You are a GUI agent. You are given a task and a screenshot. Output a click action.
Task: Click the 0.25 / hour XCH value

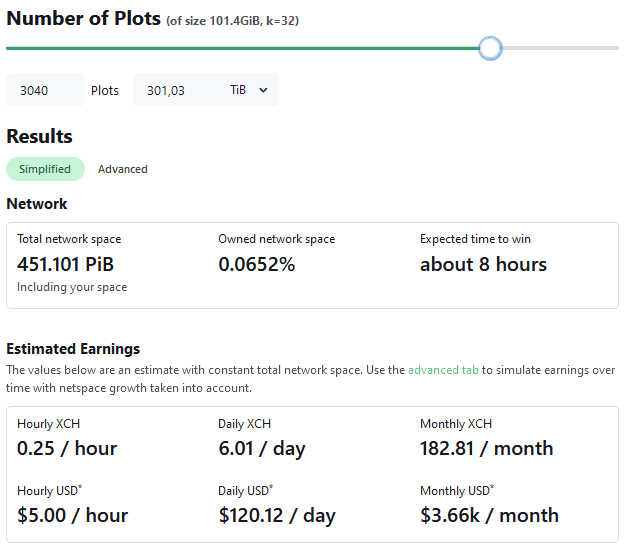pyautogui.click(x=67, y=448)
